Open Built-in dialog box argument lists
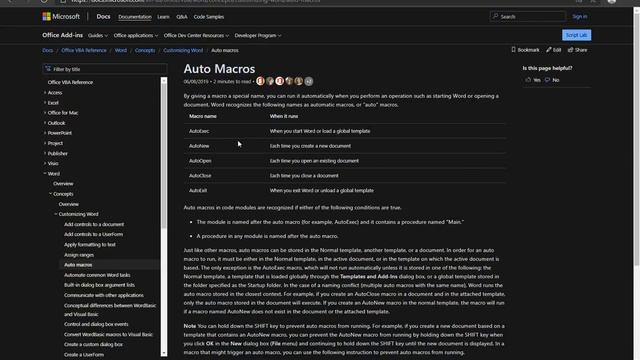This screenshot has height=360, width=640. pyautogui.click(x=99, y=285)
